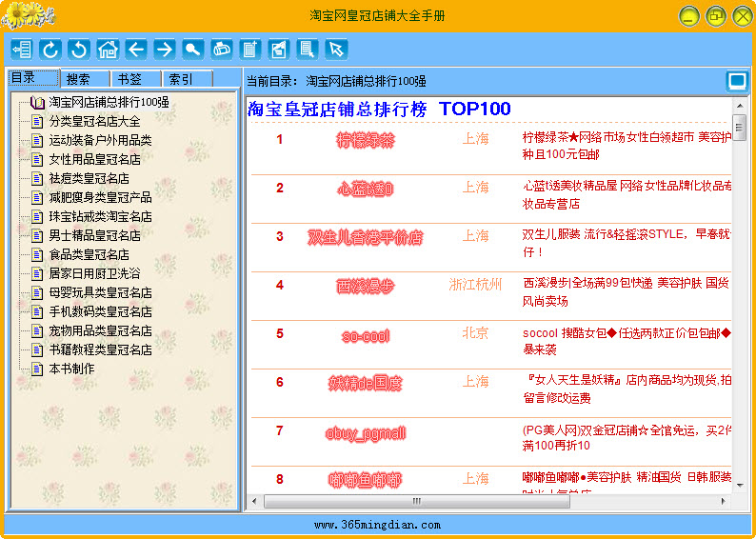The image size is (756, 539).
Task: Navigate forward with the right arrow
Action: tap(165, 50)
